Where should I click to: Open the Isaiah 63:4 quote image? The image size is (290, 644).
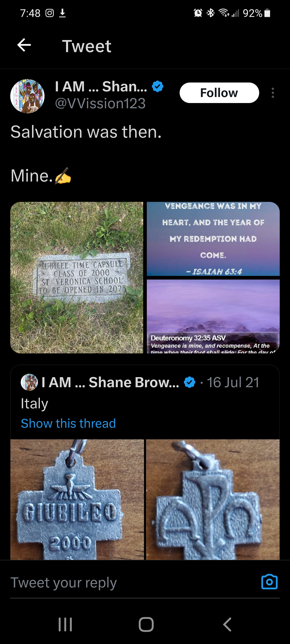[213, 239]
